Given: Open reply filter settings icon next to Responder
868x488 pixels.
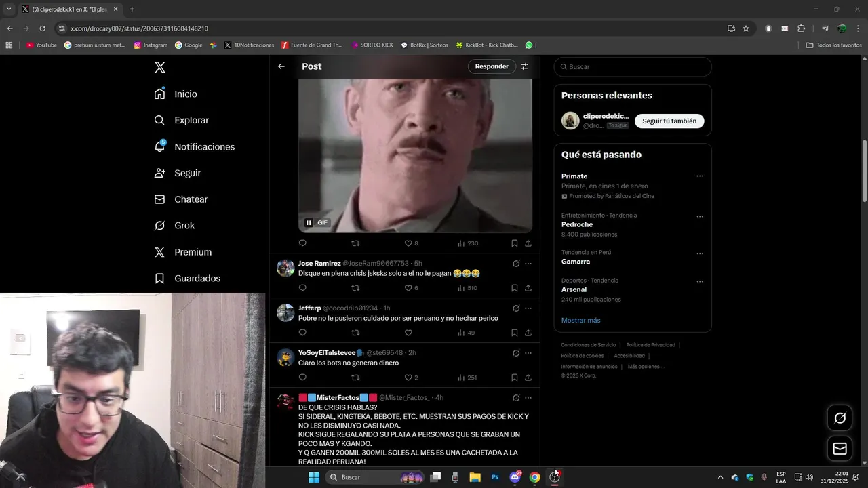Looking at the screenshot, I should 524,66.
